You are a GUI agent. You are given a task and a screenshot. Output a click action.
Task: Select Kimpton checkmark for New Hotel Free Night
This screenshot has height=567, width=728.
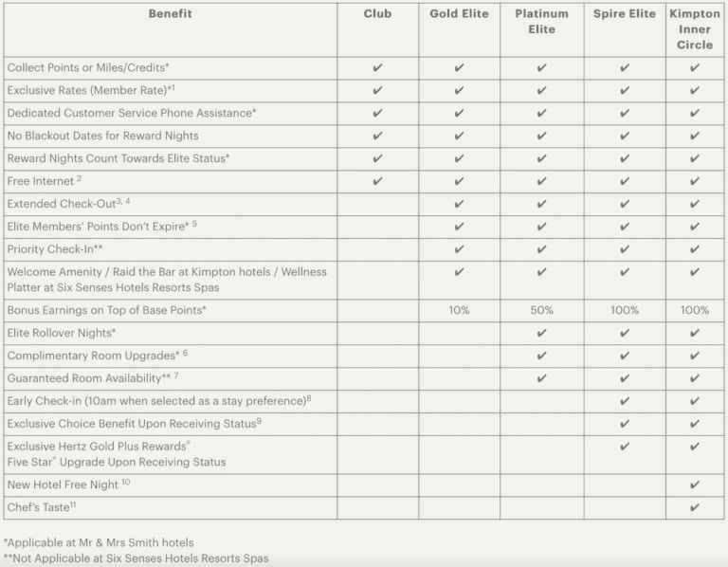(695, 485)
